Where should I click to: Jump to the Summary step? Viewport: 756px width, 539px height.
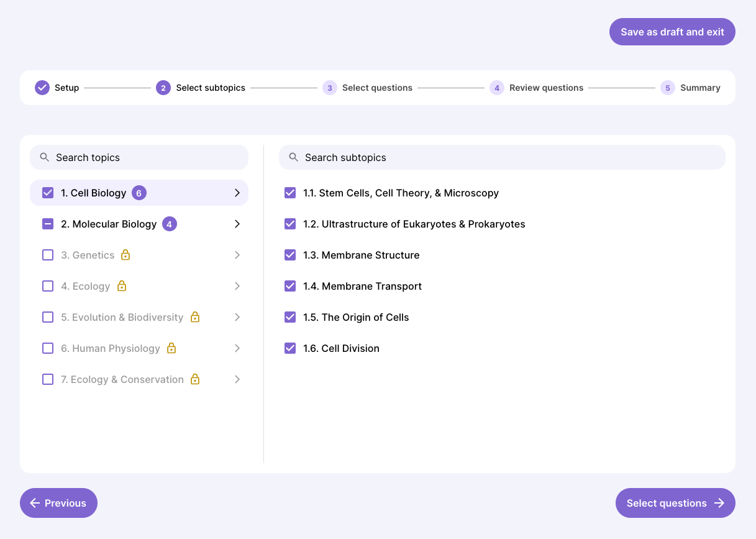click(x=690, y=88)
